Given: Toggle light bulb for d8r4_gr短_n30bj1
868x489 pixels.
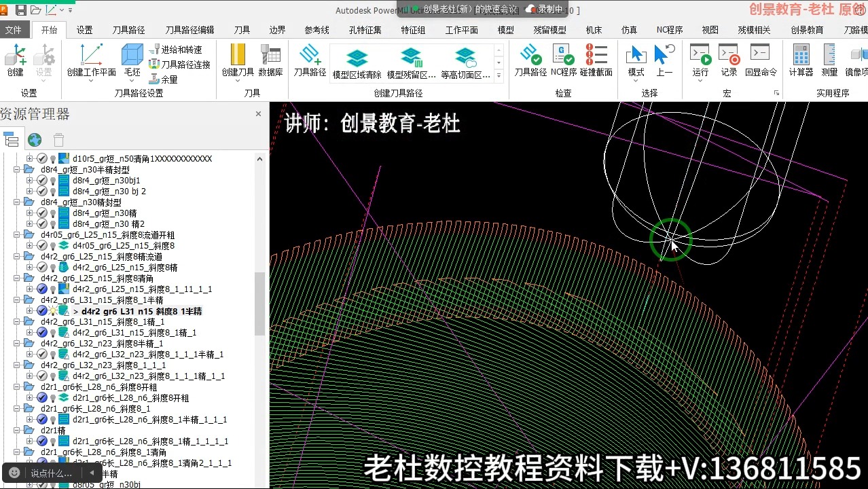Looking at the screenshot, I should [52, 181].
